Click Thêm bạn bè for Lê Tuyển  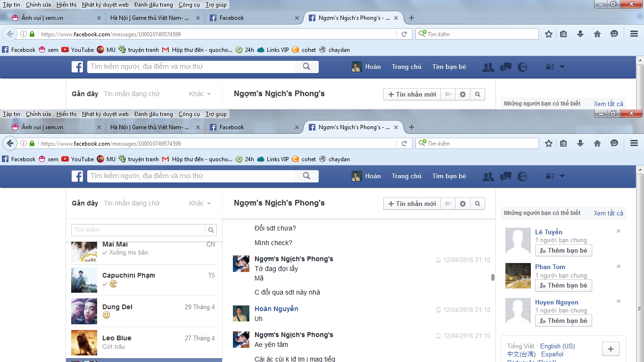[x=563, y=250]
